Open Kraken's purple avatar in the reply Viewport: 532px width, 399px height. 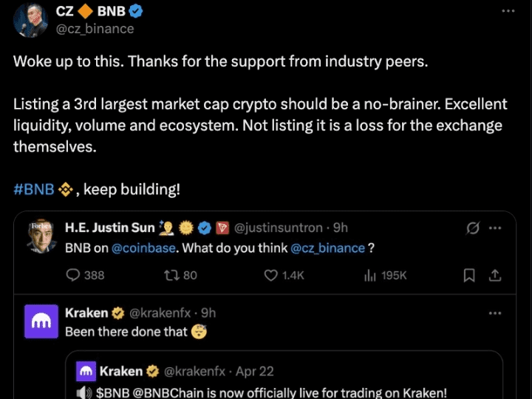pos(41,321)
